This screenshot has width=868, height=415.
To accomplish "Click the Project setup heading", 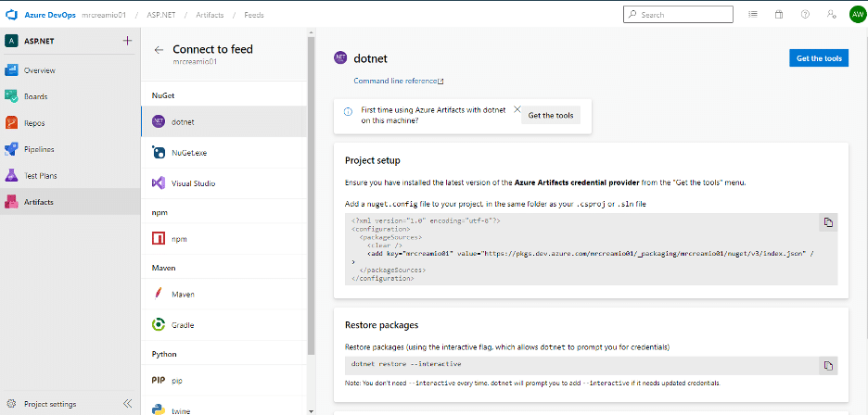I will pyautogui.click(x=373, y=160).
